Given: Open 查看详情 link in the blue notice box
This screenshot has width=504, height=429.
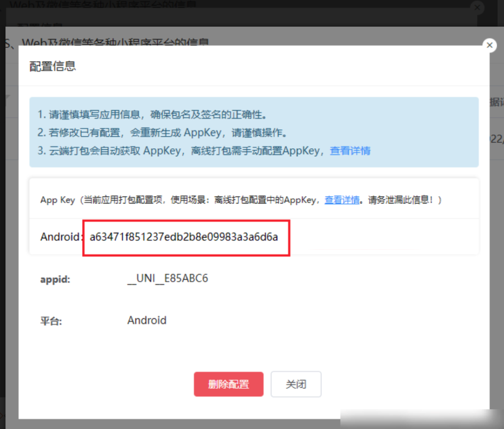Looking at the screenshot, I should [x=350, y=151].
